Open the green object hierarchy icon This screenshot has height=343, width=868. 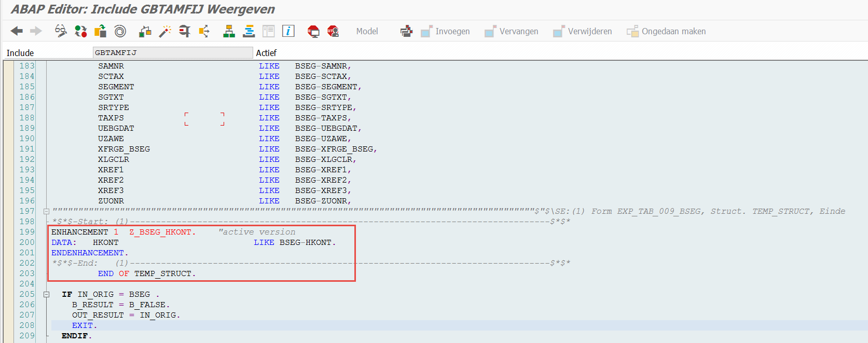tap(229, 31)
